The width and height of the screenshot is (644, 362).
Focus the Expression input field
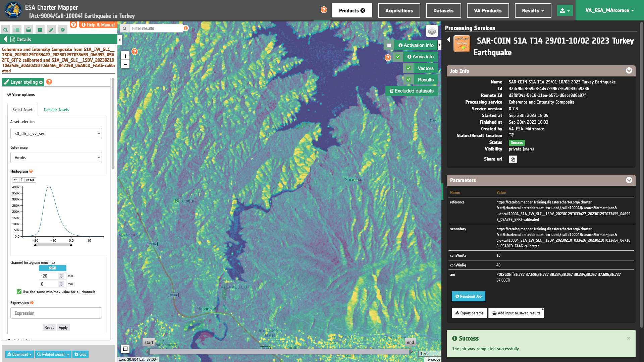coord(56,313)
